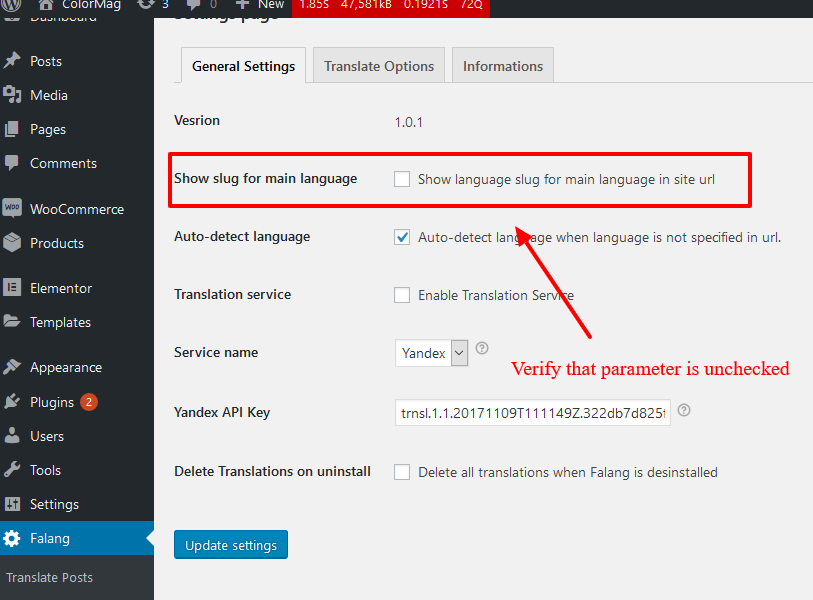Click the Appearance paintbrush icon
The height and width of the screenshot is (600, 813).
pyautogui.click(x=11, y=367)
